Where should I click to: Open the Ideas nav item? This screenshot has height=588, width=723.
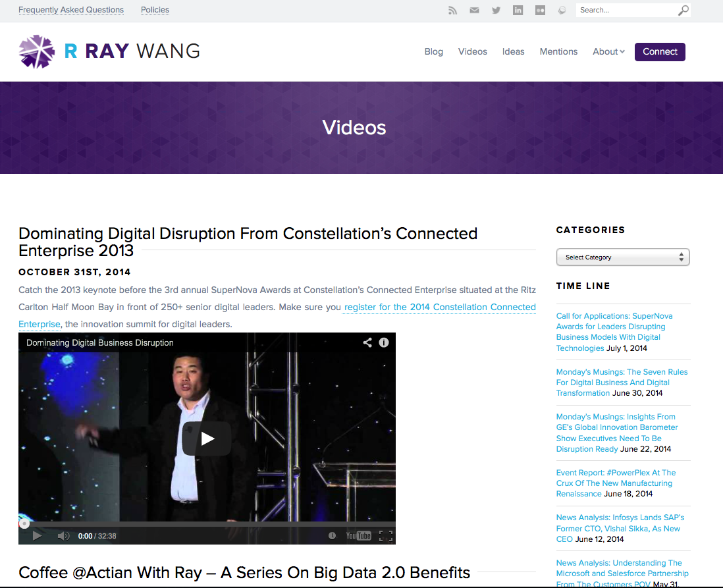click(513, 51)
